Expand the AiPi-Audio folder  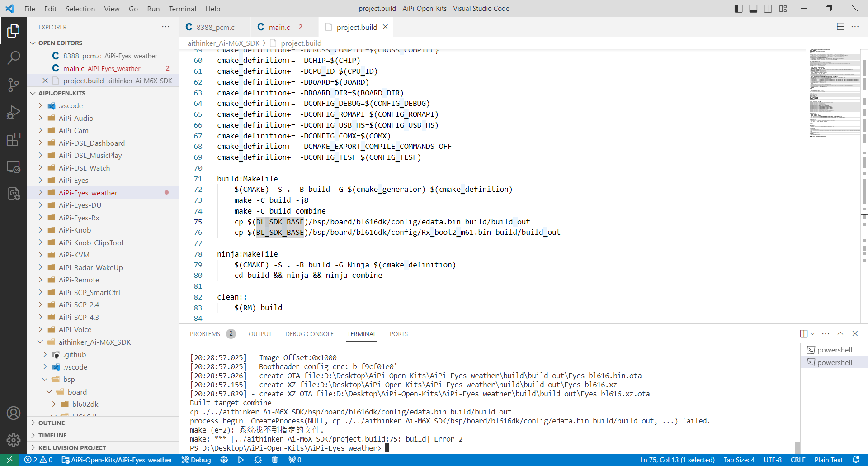coord(103,118)
